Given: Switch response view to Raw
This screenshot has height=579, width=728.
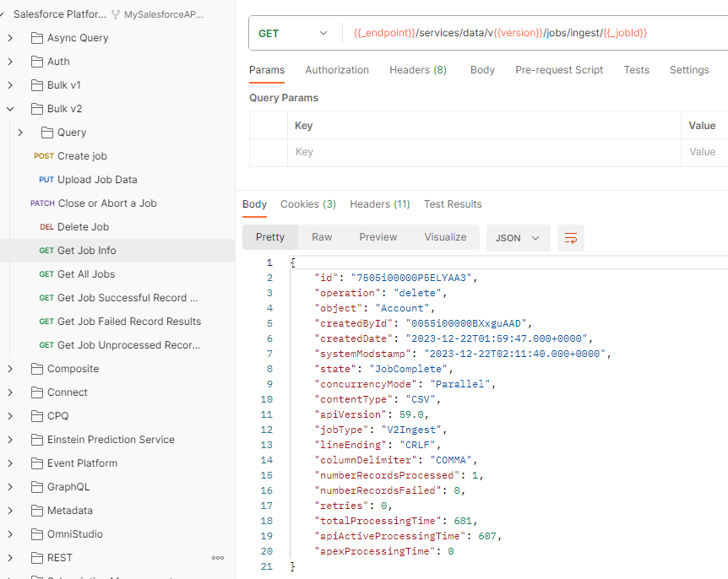Looking at the screenshot, I should coord(322,237).
